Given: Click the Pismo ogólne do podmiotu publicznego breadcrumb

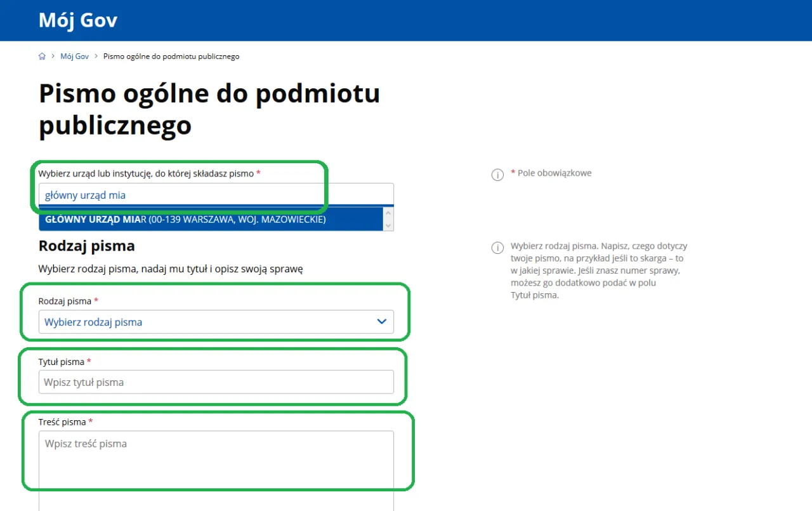Looking at the screenshot, I should pos(171,56).
